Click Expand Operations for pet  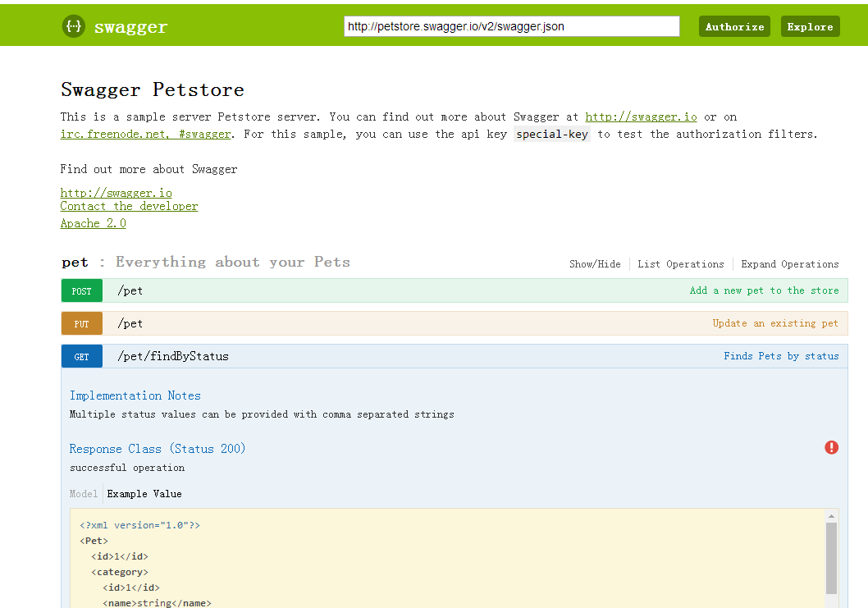pos(790,264)
